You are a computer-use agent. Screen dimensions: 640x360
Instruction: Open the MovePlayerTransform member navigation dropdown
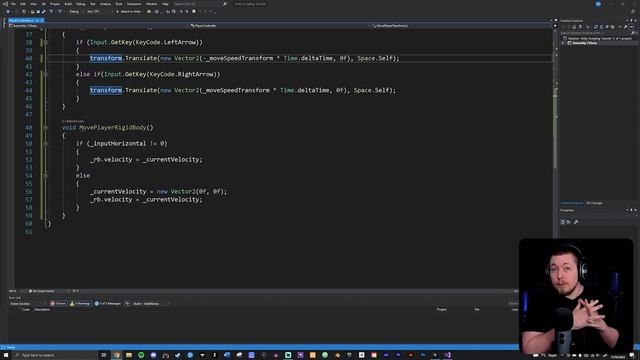coord(461,26)
